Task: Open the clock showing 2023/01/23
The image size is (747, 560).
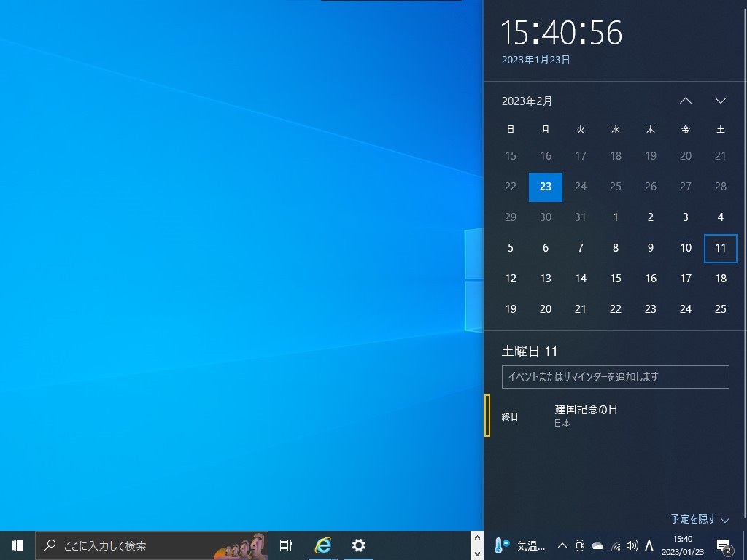Action: [682, 545]
